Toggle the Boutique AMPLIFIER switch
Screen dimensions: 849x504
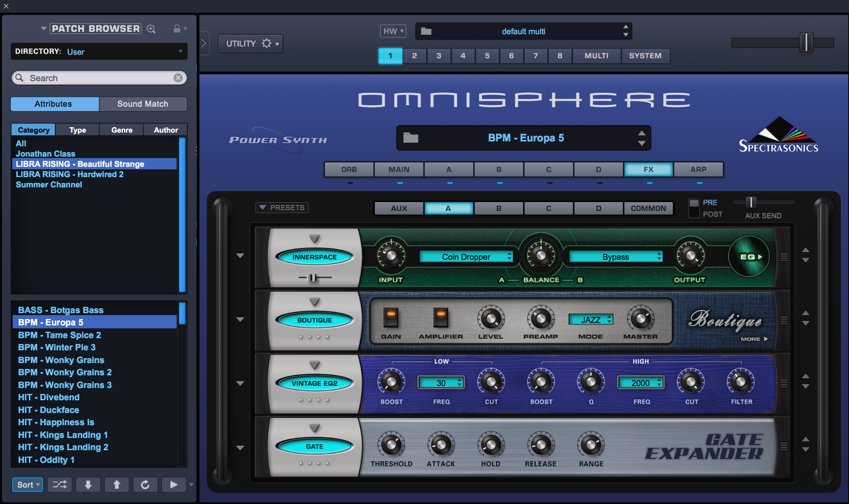point(440,318)
